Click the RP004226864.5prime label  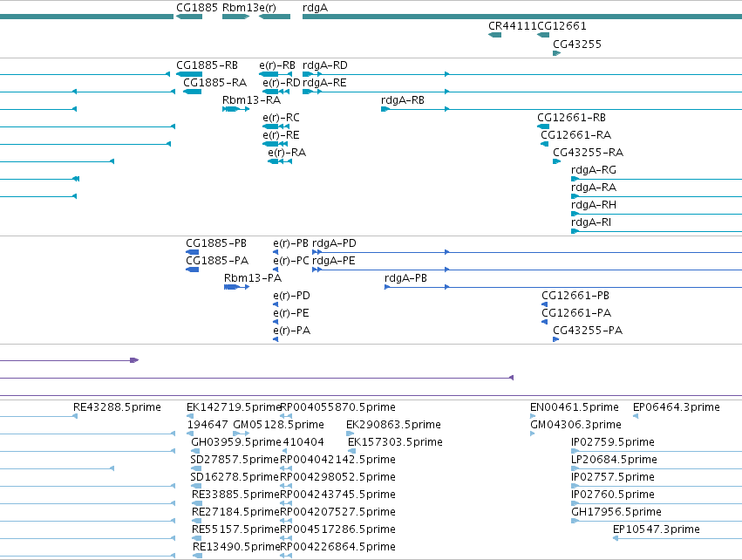pyautogui.click(x=338, y=548)
